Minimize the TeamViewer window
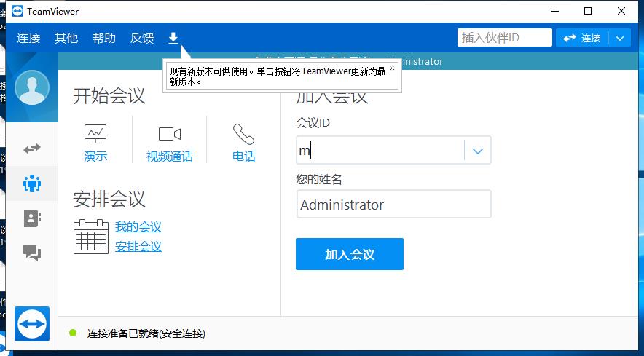The image size is (644, 356). pos(554,11)
